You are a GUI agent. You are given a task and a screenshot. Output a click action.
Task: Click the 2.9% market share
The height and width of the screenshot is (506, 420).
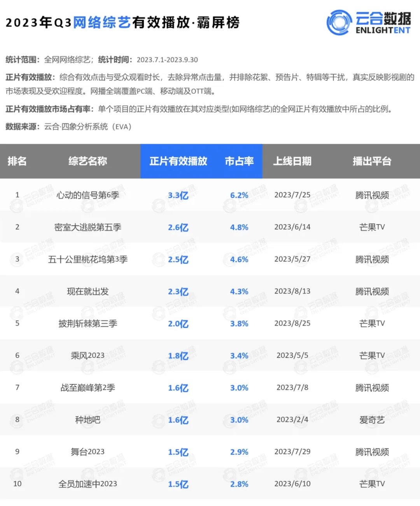tap(239, 452)
